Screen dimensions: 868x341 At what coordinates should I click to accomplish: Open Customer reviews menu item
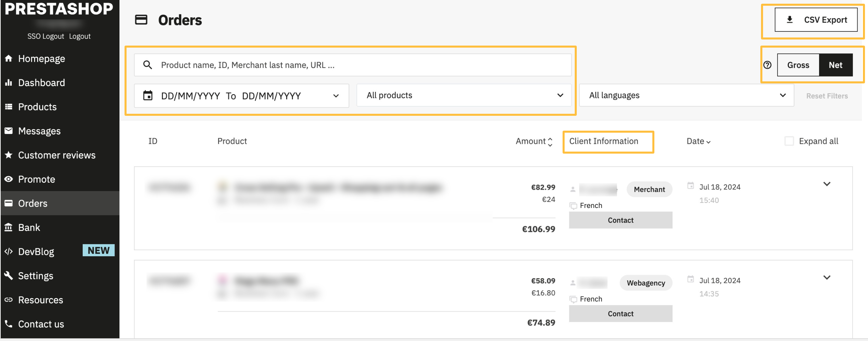(x=57, y=155)
